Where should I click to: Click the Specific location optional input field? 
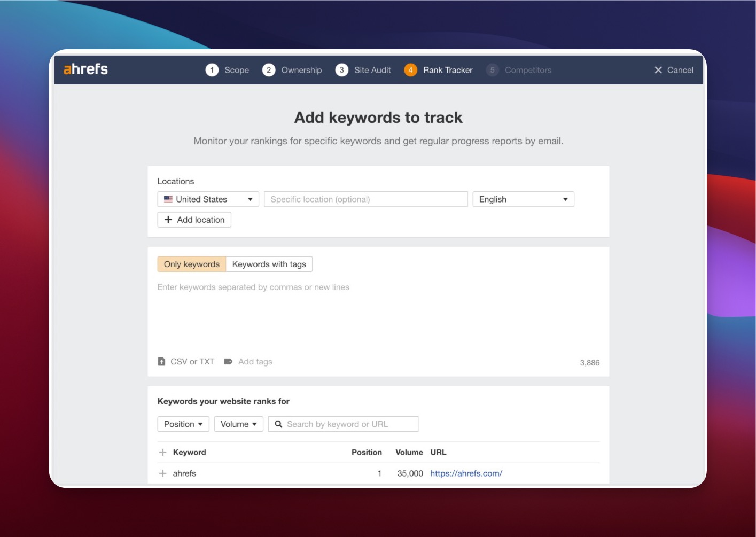[365, 199]
